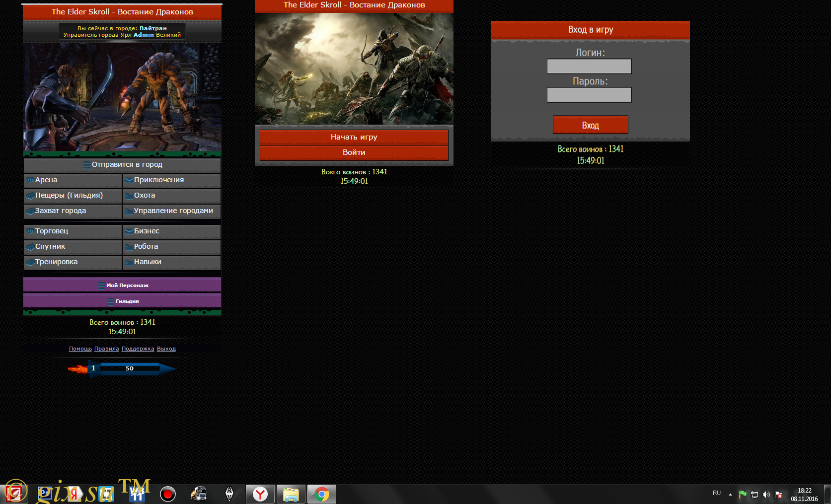Image resolution: width=831 pixels, height=504 pixels.
Task: Click the Войти button
Action: click(x=354, y=152)
